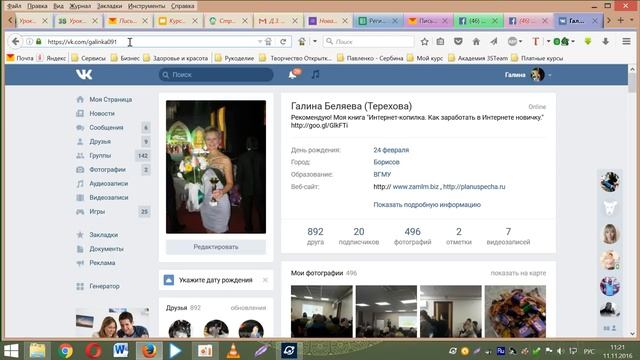Open Word from the taskbar
The image size is (640, 360).
[121, 351]
